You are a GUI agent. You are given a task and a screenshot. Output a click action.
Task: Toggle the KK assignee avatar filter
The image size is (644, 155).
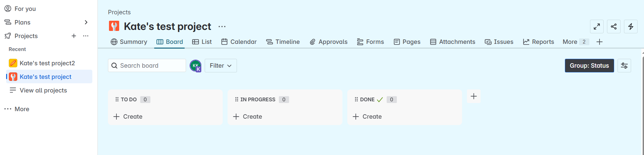pyautogui.click(x=196, y=66)
